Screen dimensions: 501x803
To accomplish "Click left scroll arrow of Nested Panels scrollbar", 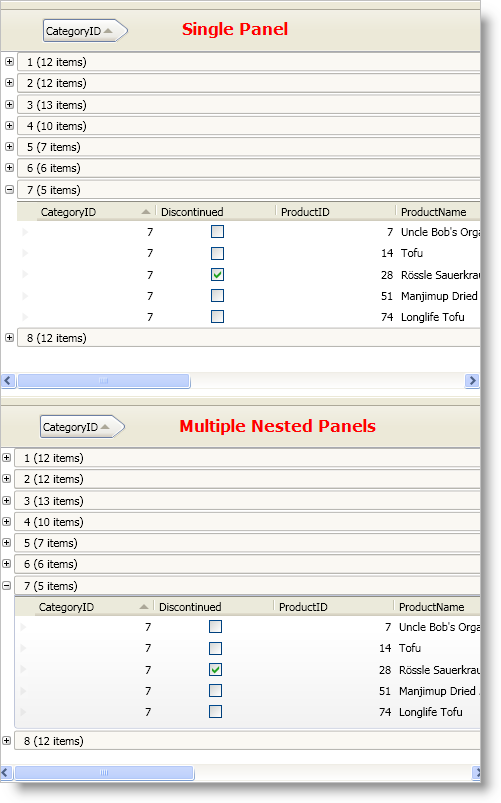I will (6, 772).
